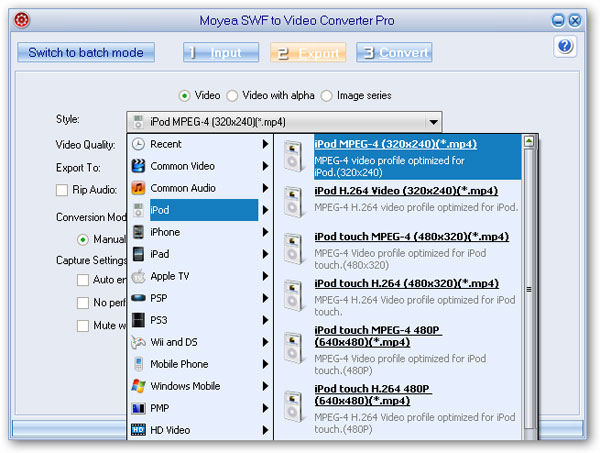Click the Windows Mobile flag icon
The width and height of the screenshot is (600, 453).
pyautogui.click(x=138, y=386)
